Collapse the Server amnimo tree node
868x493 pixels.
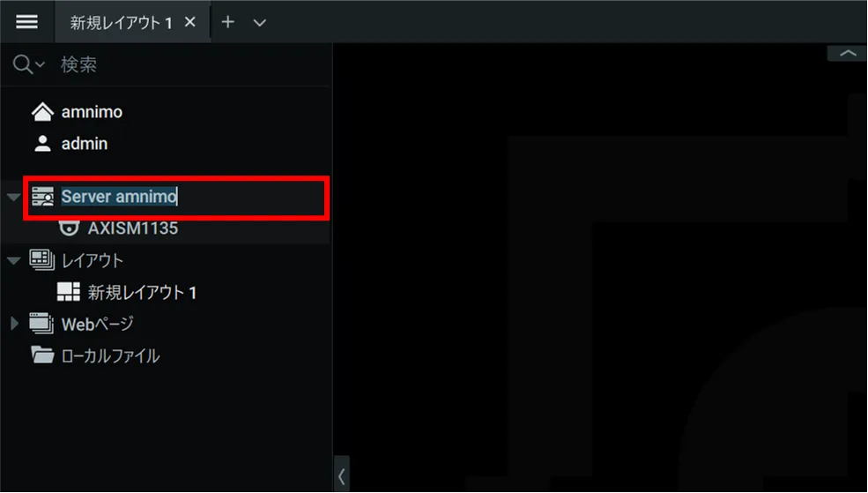point(13,198)
